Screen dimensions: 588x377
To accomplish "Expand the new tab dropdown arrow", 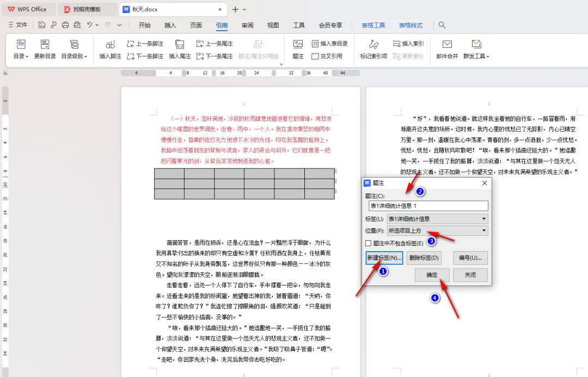I will pyautogui.click(x=244, y=9).
